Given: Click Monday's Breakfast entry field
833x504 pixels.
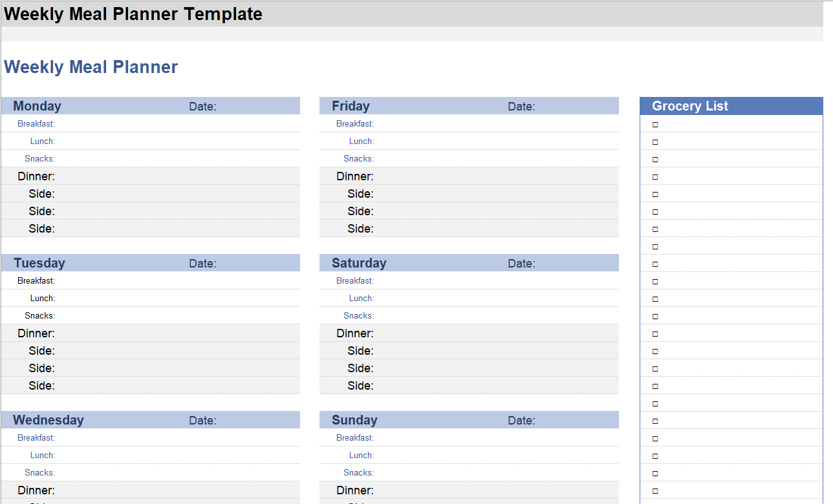Looking at the screenshot, I should pyautogui.click(x=175, y=124).
